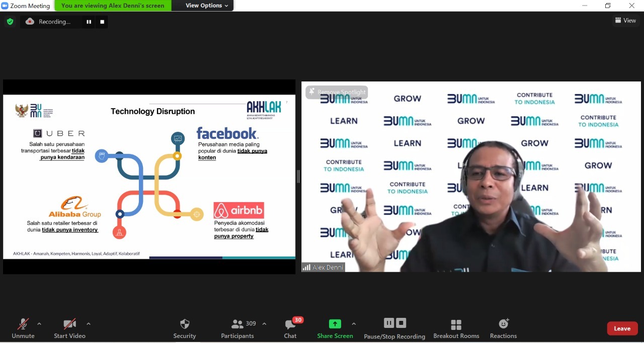Screen dimensions: 644x343
Task: Open the Participants panel
Action: pyautogui.click(x=237, y=328)
